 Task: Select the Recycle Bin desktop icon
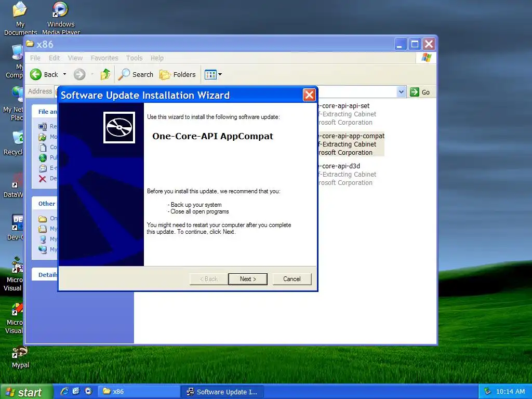pos(14,142)
